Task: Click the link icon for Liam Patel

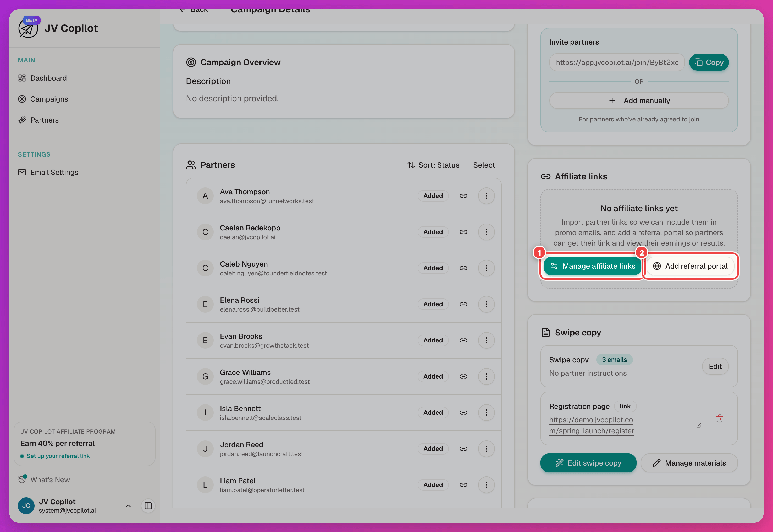Action: tap(463, 485)
